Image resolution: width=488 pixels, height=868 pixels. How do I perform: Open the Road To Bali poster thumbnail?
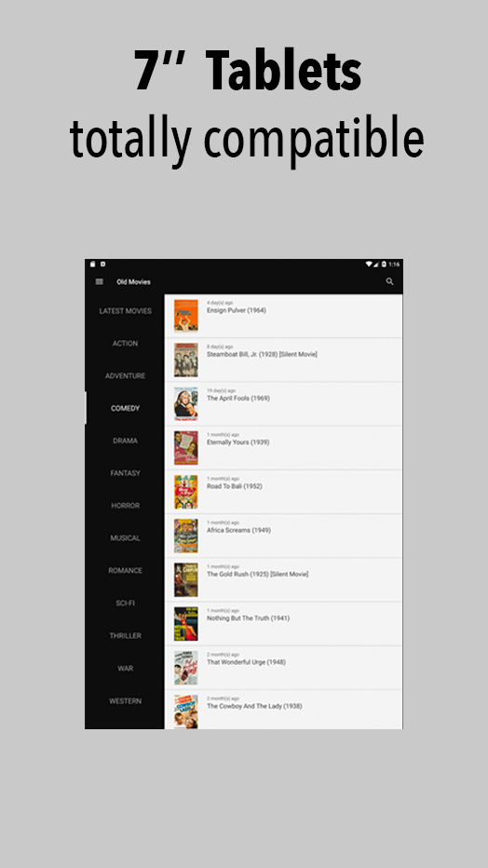click(186, 492)
